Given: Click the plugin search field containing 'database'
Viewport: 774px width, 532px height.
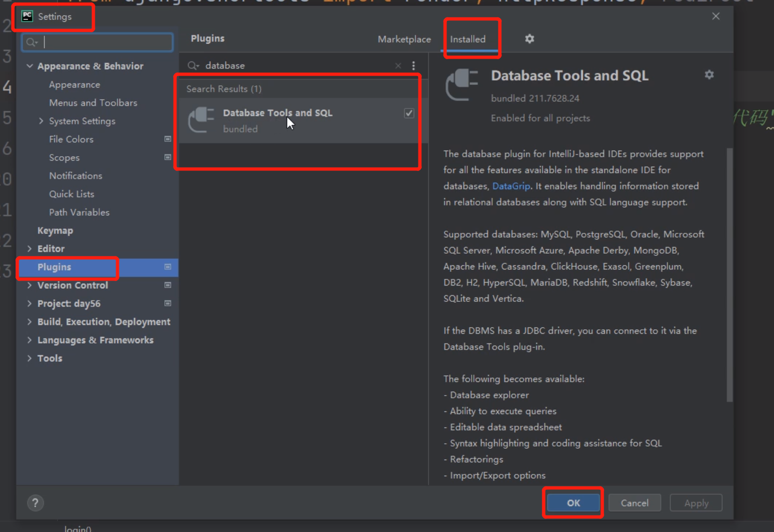Looking at the screenshot, I should point(295,66).
